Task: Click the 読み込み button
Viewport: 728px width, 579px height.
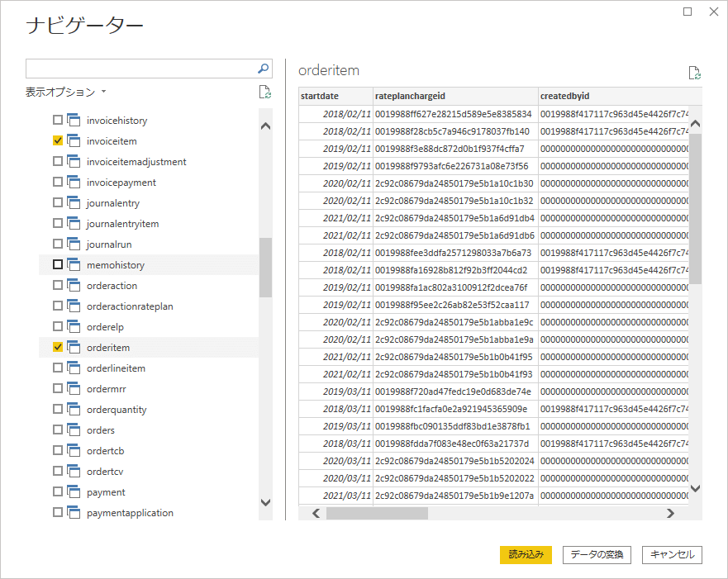Action: (526, 555)
